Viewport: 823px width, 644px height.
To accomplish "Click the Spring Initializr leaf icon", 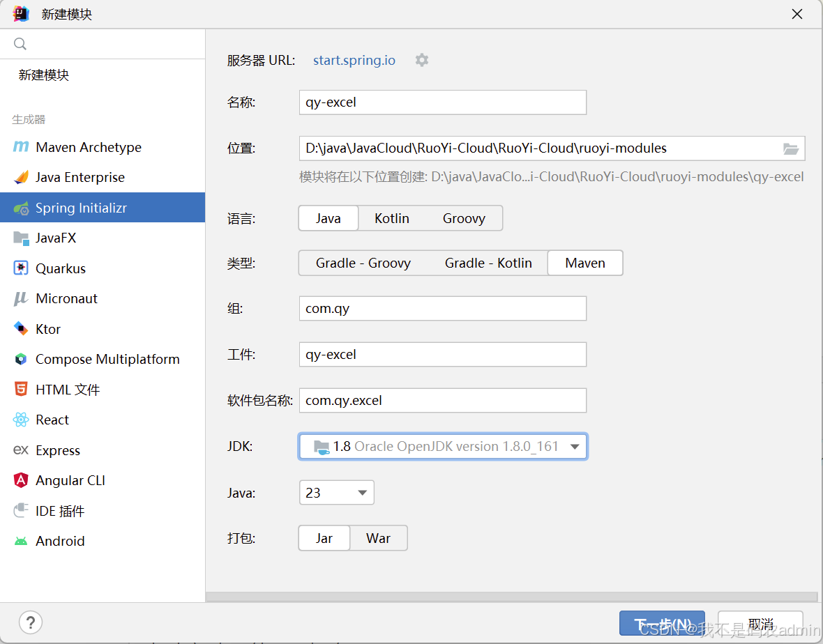I will tap(21, 208).
